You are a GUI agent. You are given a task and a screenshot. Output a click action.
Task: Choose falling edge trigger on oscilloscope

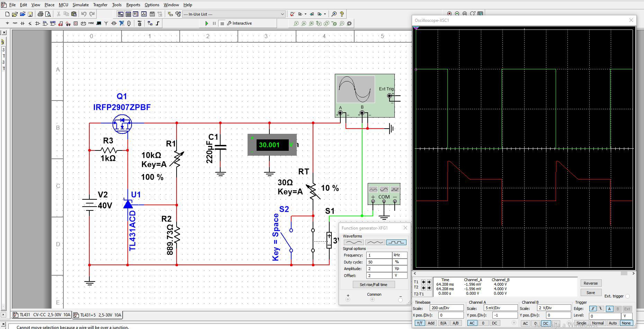point(600,309)
